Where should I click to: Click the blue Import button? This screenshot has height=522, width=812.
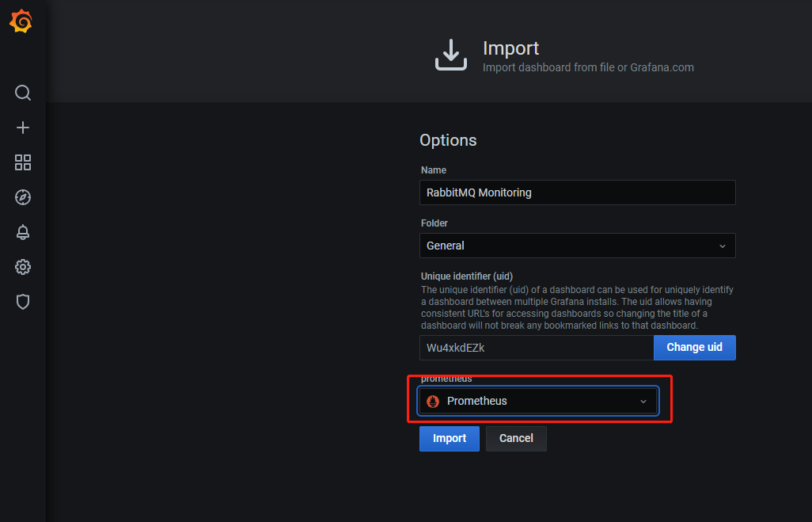[449, 439]
